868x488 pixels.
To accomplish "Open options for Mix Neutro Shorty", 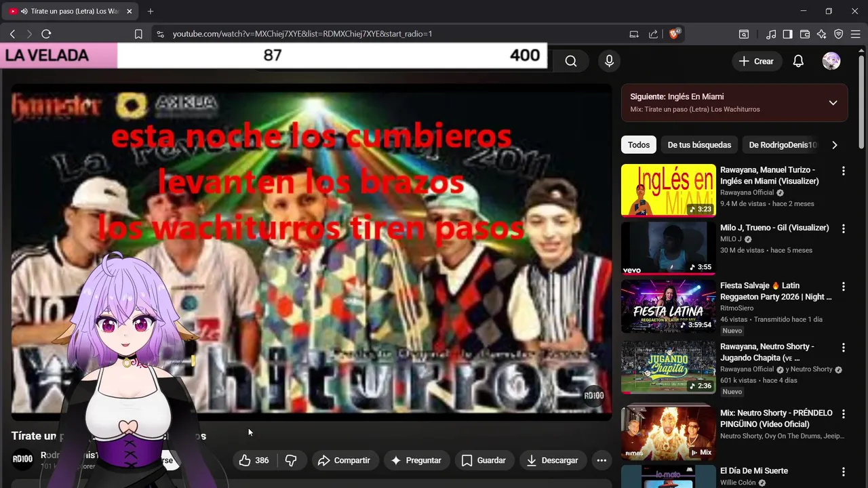I will point(844,414).
